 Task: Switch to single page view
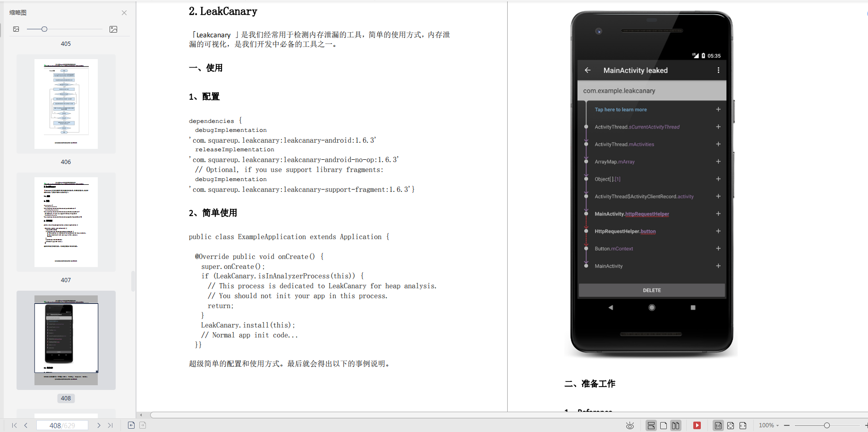tap(664, 425)
